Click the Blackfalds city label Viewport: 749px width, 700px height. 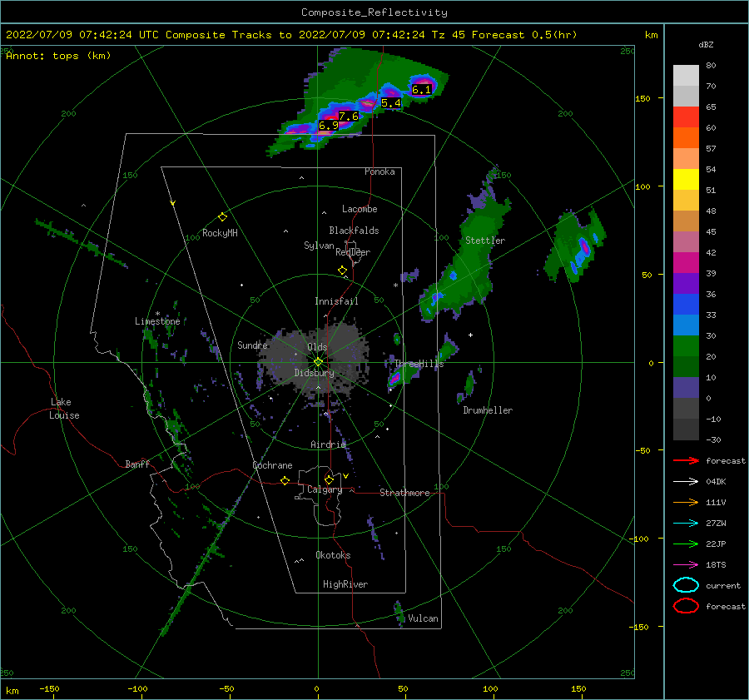[354, 231]
